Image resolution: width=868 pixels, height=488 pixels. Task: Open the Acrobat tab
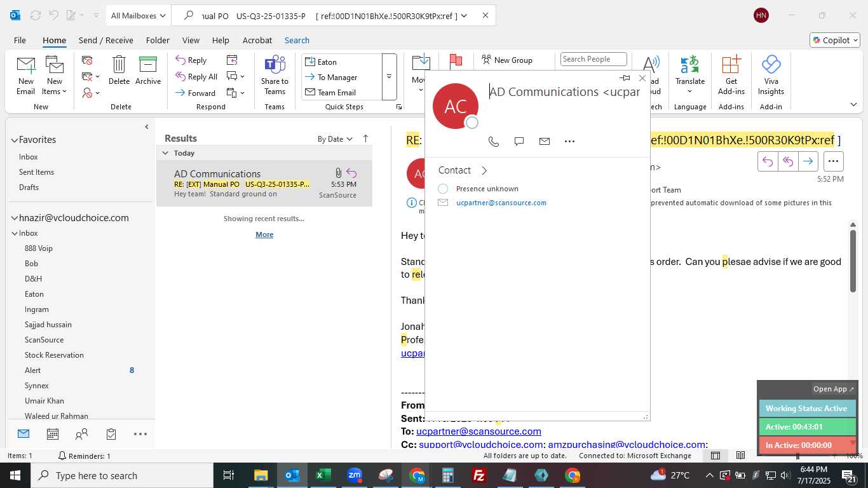click(x=257, y=40)
